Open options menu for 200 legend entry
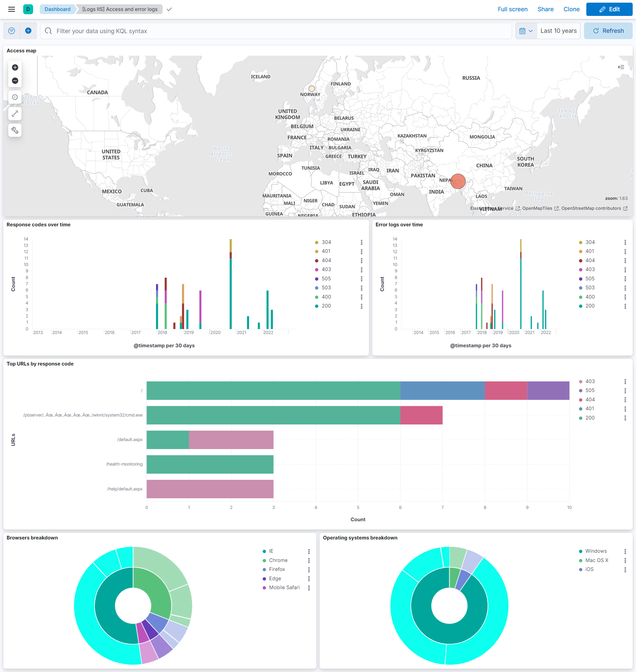636x672 pixels. pos(361,306)
